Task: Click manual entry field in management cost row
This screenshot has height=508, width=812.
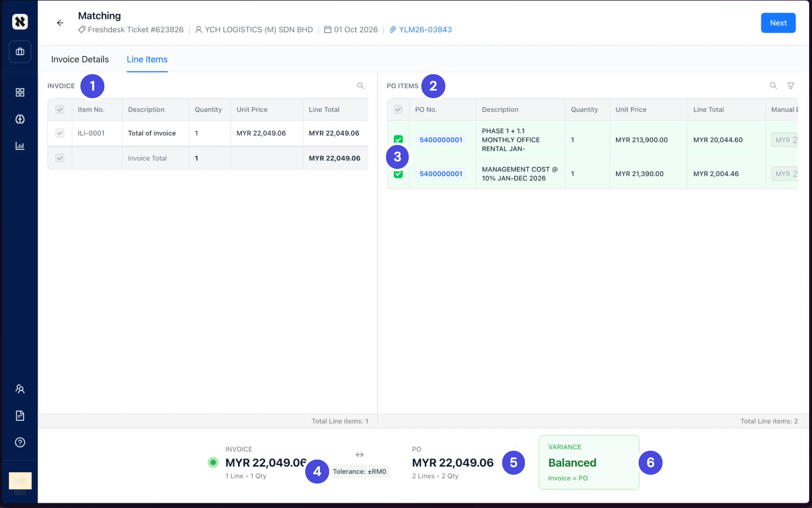Action: point(785,174)
